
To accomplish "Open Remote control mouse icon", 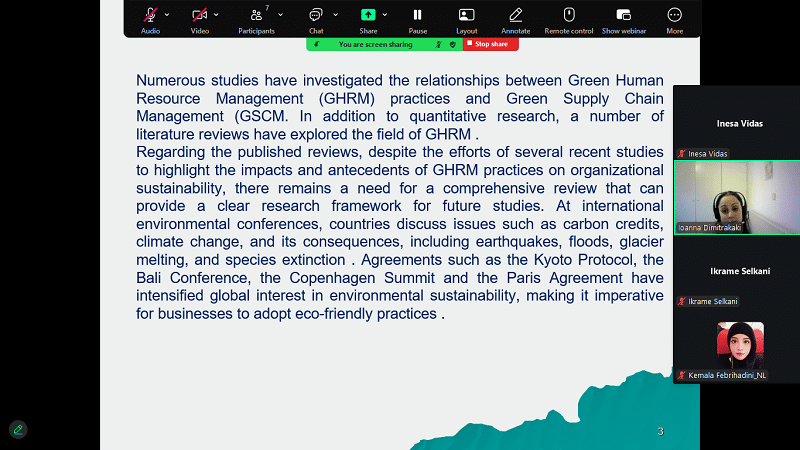I will coord(569,16).
